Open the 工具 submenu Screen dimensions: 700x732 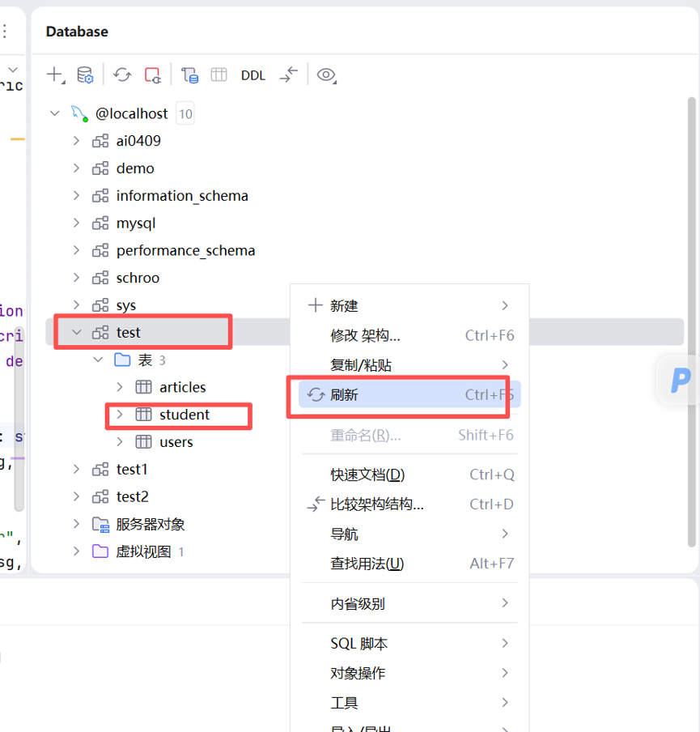point(409,703)
